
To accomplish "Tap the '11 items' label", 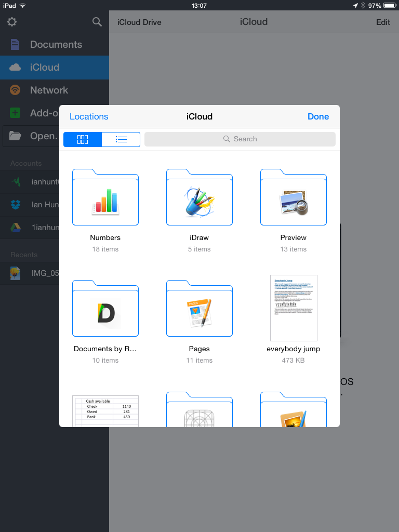I will click(x=199, y=361).
